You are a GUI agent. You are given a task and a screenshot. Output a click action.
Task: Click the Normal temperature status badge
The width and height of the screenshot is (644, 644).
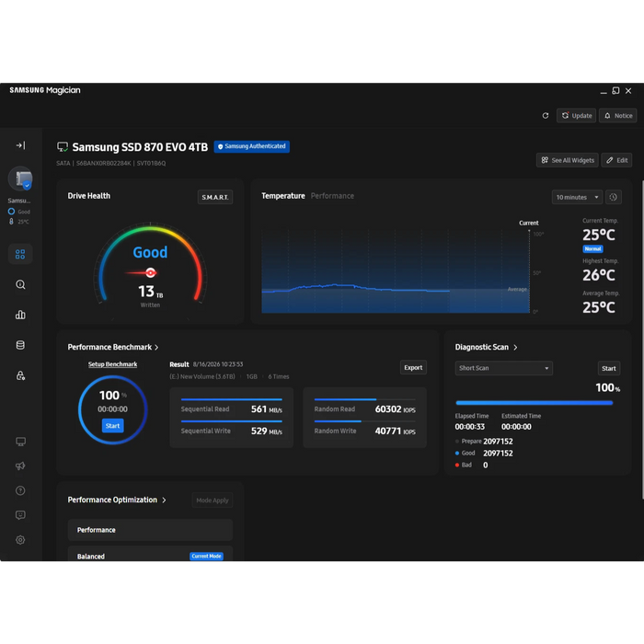(592, 249)
